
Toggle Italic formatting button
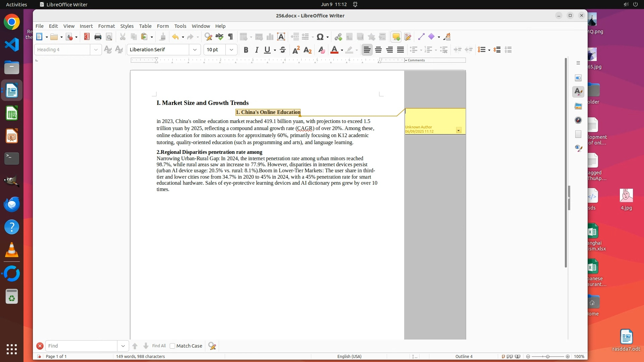pyautogui.click(x=257, y=50)
